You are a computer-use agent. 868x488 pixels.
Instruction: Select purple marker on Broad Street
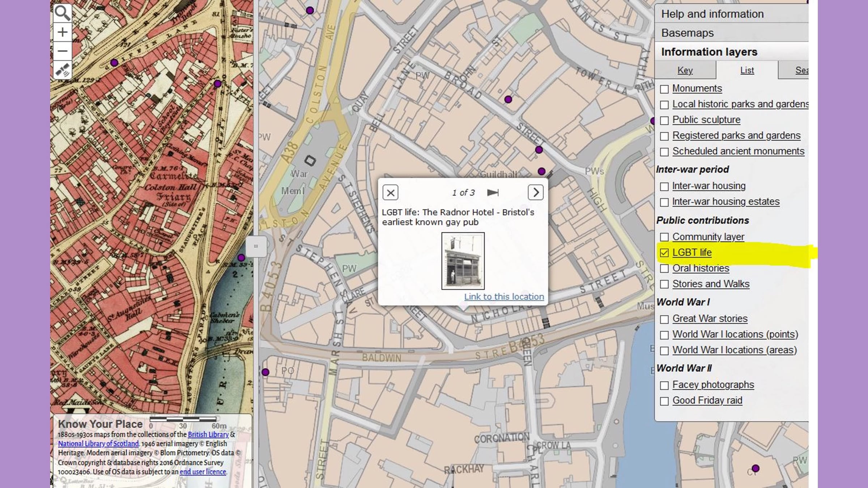(508, 99)
